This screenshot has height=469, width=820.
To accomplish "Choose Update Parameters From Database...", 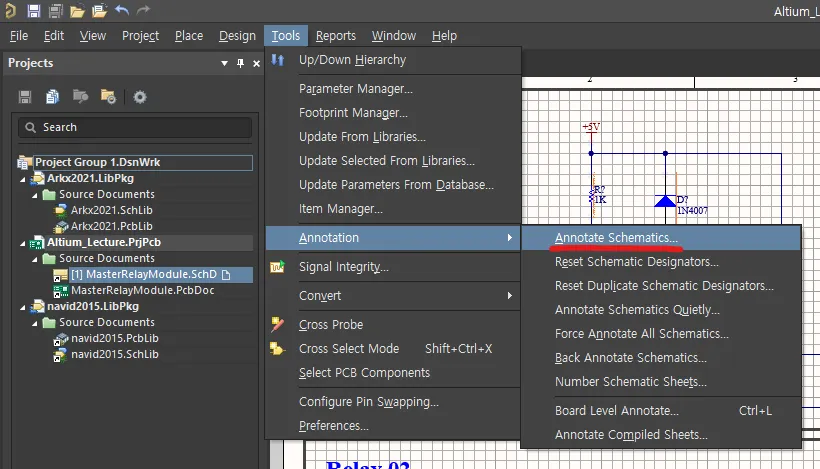I will [x=393, y=185].
